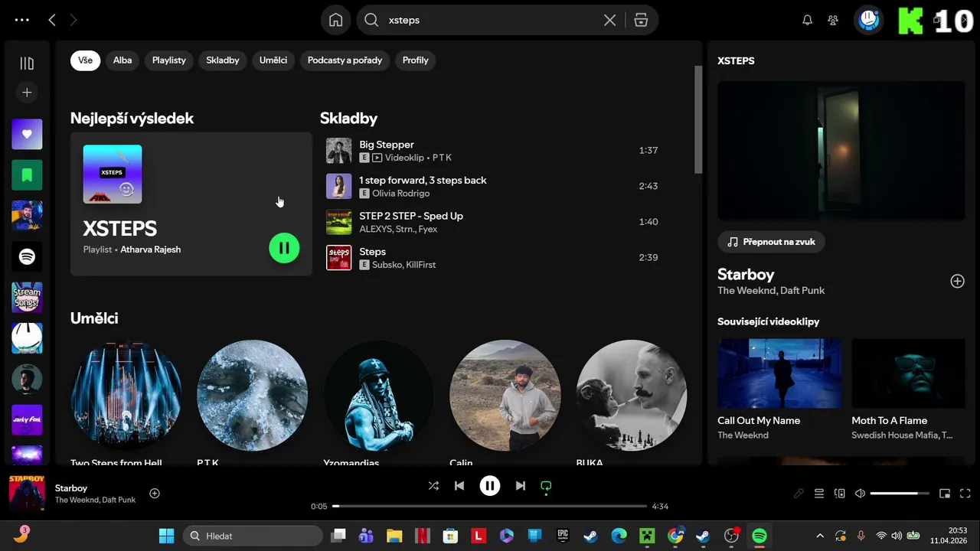Open the Yzomandias artist picture

pyautogui.click(x=379, y=396)
